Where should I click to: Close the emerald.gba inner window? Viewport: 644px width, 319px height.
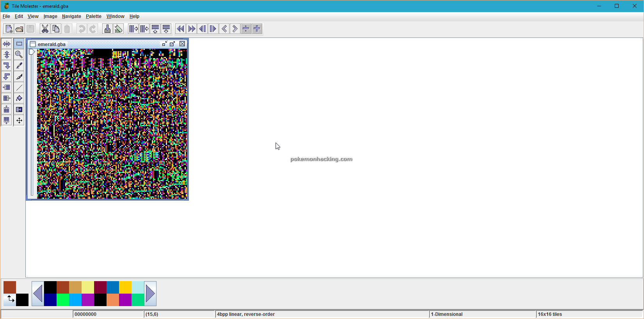click(182, 44)
